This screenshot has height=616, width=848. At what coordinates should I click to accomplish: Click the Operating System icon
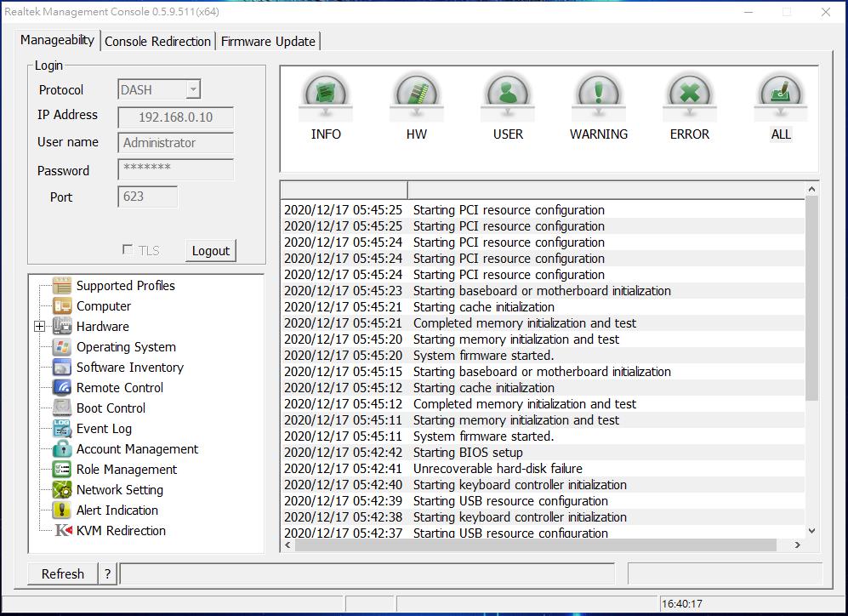[x=62, y=346]
